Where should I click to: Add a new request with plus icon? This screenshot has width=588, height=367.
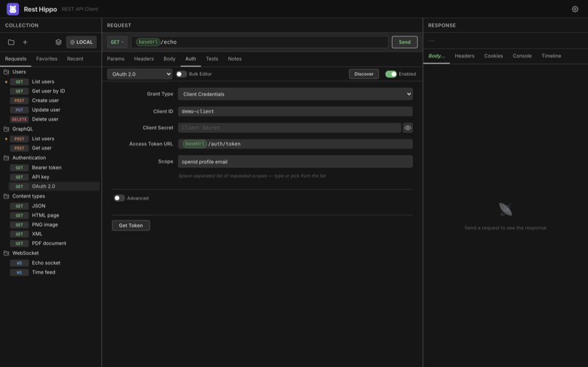[25, 42]
